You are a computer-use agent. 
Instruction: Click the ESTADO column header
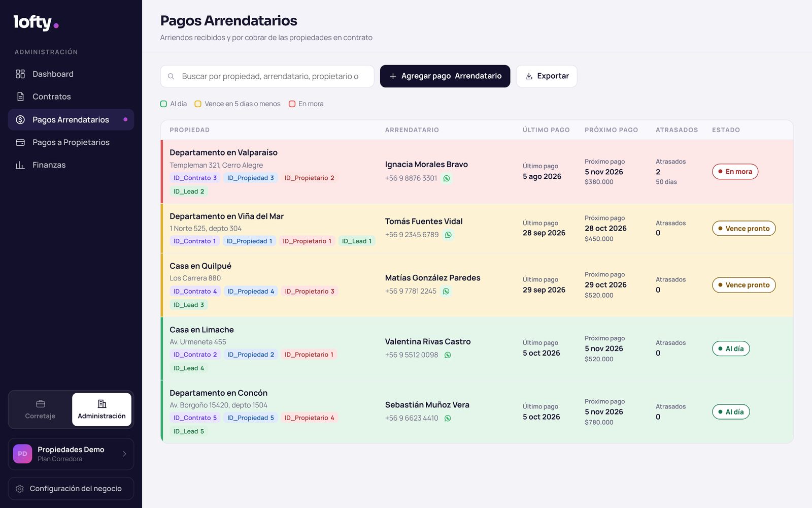click(x=726, y=130)
